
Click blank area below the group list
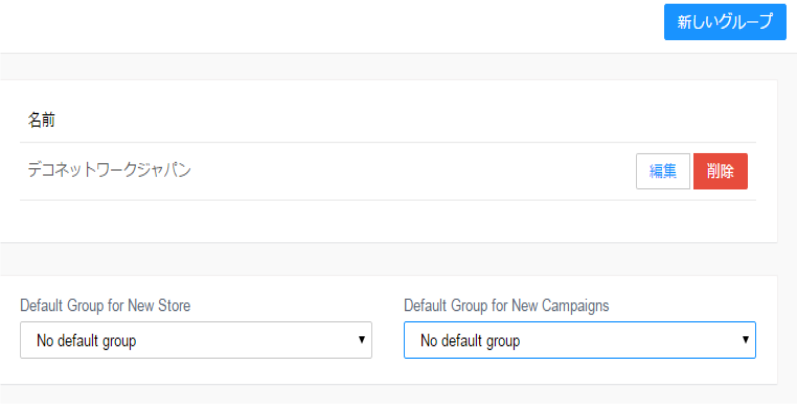click(x=388, y=221)
